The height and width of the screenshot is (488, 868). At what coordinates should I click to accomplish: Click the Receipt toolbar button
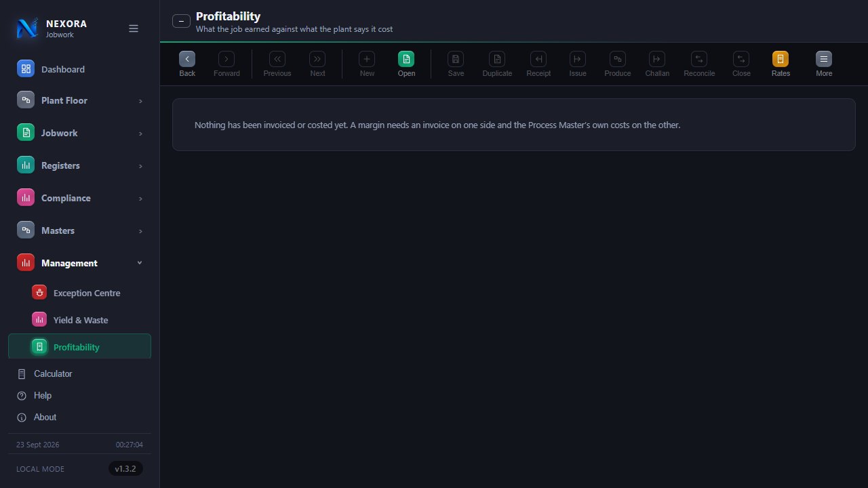coord(538,64)
